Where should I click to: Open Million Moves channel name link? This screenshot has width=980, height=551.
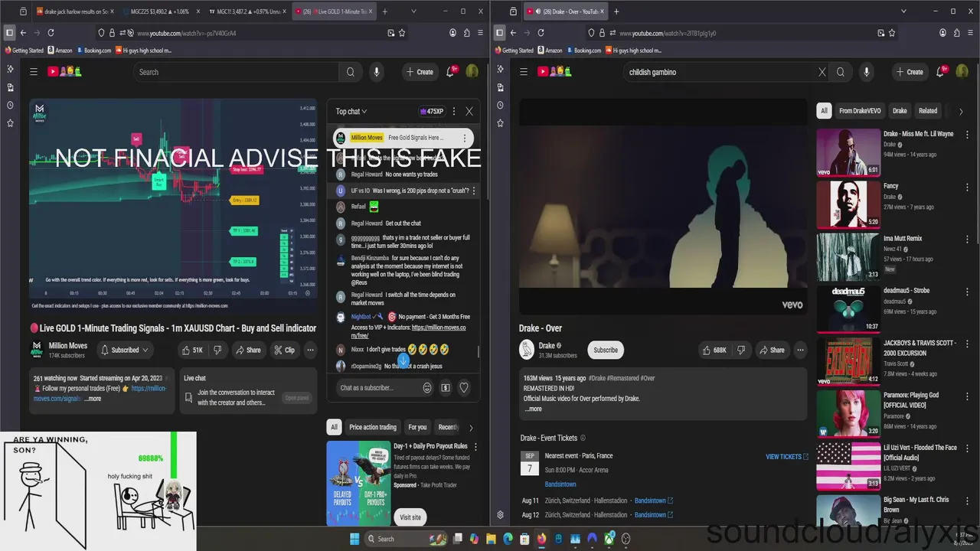[68, 346]
